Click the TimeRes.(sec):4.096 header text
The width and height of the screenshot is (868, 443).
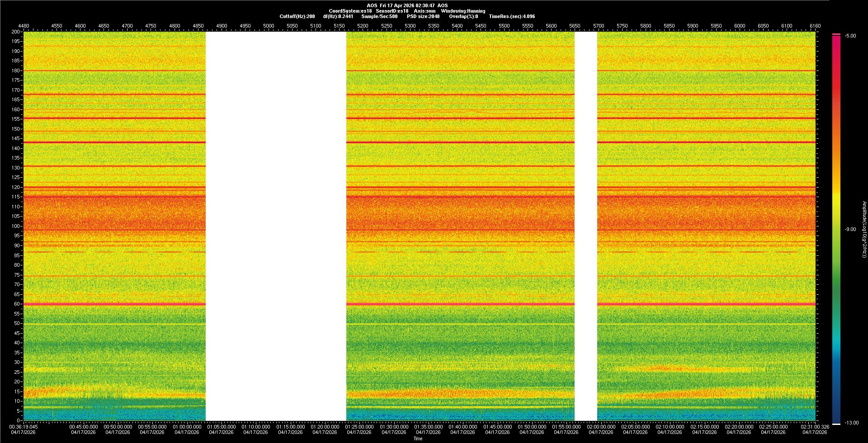(x=512, y=16)
